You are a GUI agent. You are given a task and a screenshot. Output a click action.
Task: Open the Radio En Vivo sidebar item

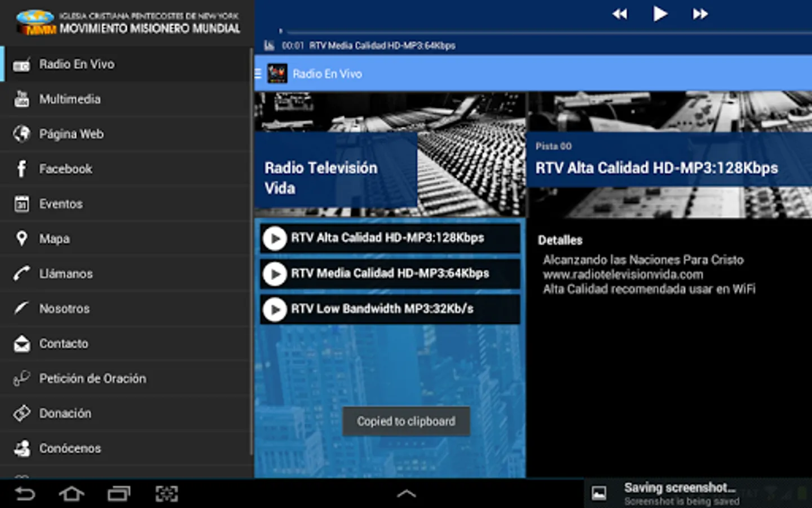[x=125, y=64]
